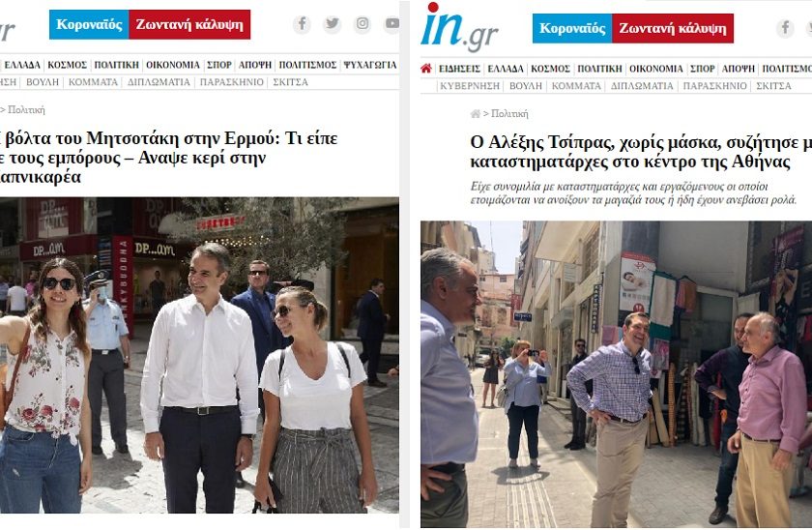
Task: Click the blue Κορονοϊός button on left page
Action: click(89, 24)
